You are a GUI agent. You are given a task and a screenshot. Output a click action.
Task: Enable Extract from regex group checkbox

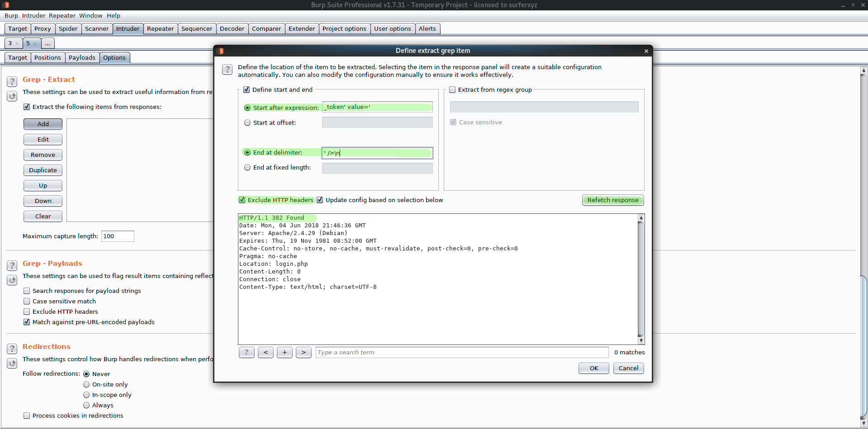coord(452,90)
